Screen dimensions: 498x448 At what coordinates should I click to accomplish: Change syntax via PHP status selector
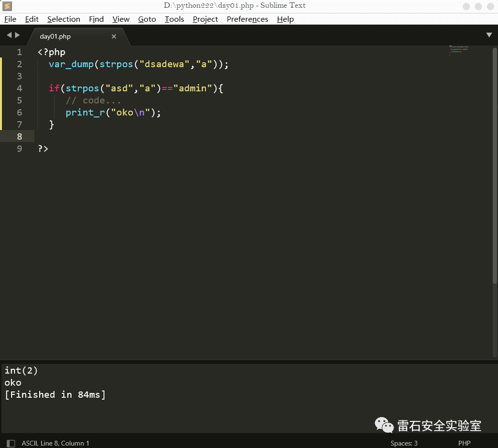pos(464,443)
